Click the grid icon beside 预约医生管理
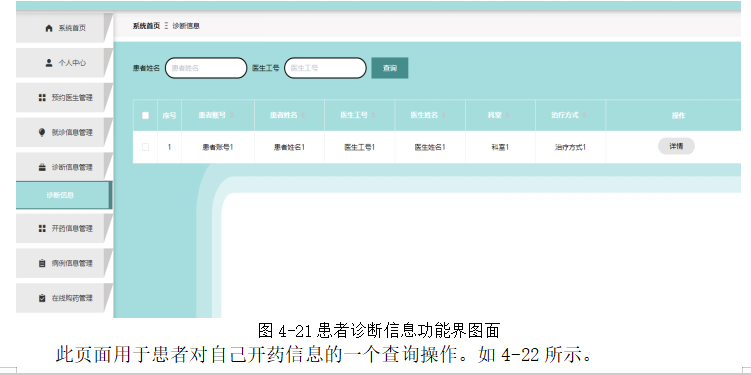This screenshot has height=375, width=751. coord(42,98)
